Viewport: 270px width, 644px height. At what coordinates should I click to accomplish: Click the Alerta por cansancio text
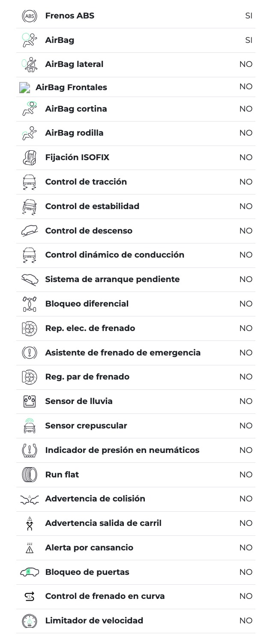coord(89,547)
